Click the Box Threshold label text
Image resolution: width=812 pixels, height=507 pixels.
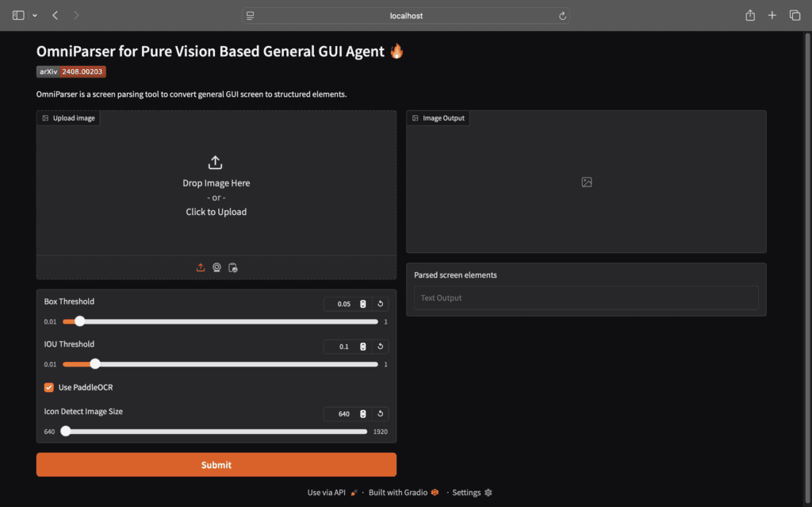(69, 302)
